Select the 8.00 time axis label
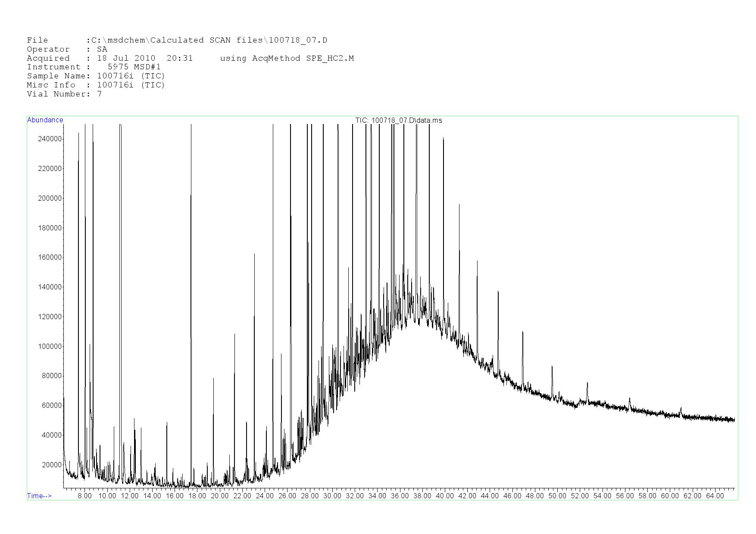The image size is (756, 534). tap(84, 496)
